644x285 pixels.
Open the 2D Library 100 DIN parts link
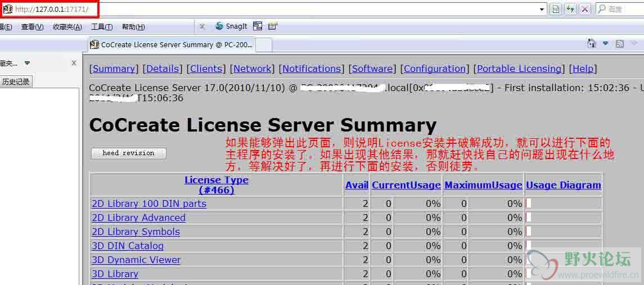pyautogui.click(x=149, y=203)
